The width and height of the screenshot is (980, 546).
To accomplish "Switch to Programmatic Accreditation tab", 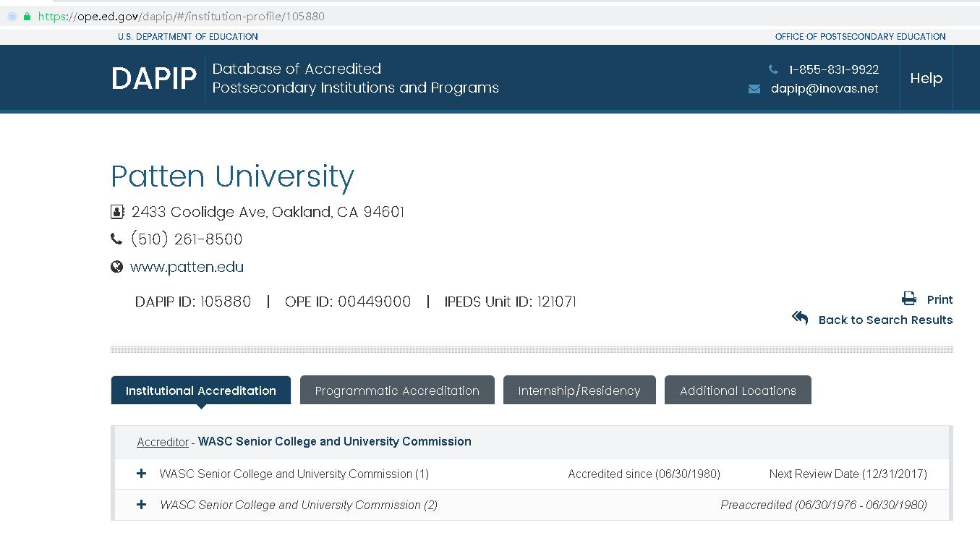I will (x=397, y=391).
